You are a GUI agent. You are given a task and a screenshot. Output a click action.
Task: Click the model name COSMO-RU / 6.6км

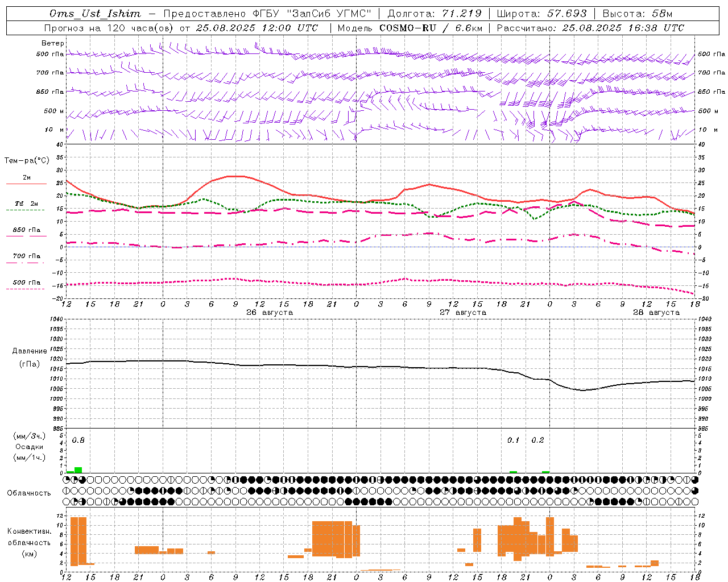pyautogui.click(x=431, y=28)
